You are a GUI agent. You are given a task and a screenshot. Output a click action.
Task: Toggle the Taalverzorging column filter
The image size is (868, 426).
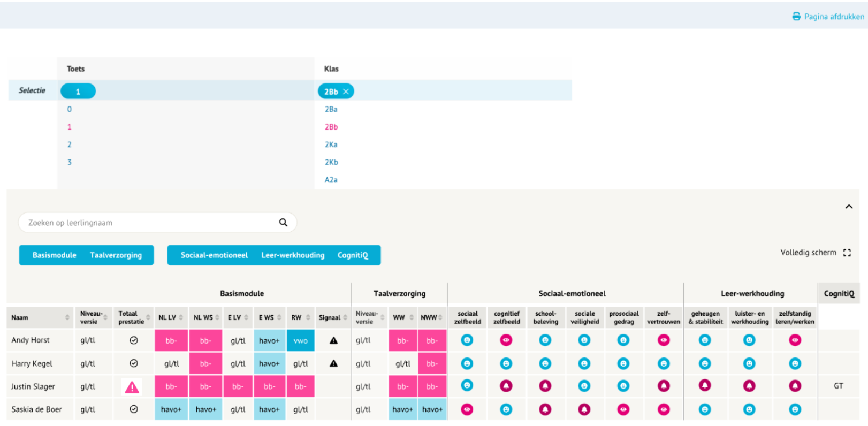click(x=116, y=255)
